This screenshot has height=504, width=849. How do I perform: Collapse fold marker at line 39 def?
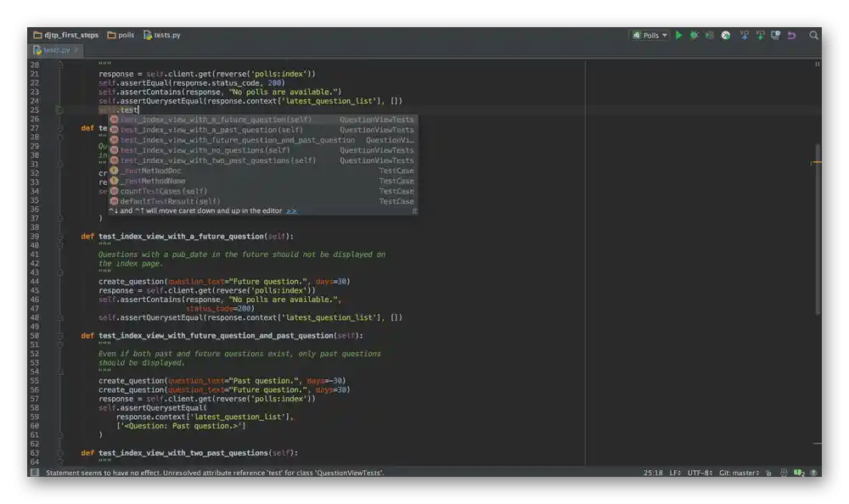[x=60, y=237]
